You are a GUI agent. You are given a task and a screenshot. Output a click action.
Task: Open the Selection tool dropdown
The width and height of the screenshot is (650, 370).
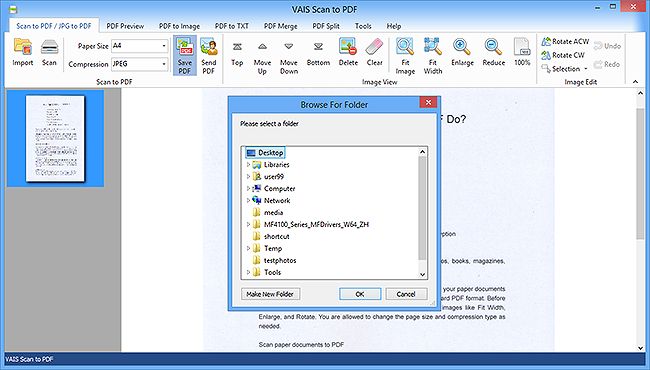pos(586,69)
